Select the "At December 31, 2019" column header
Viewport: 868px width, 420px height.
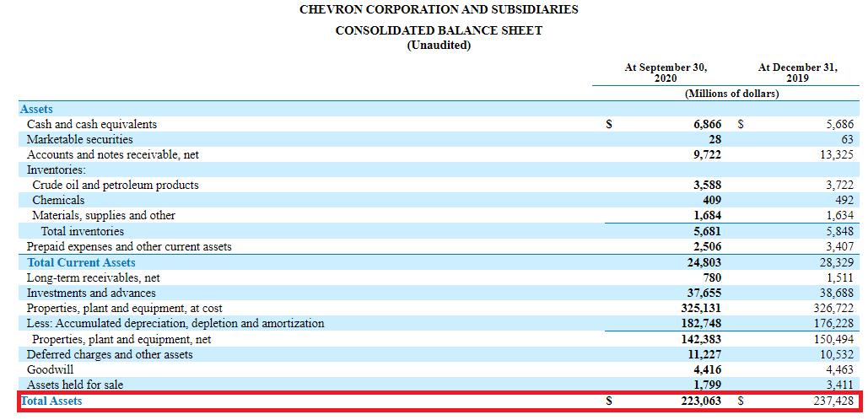coord(798,73)
